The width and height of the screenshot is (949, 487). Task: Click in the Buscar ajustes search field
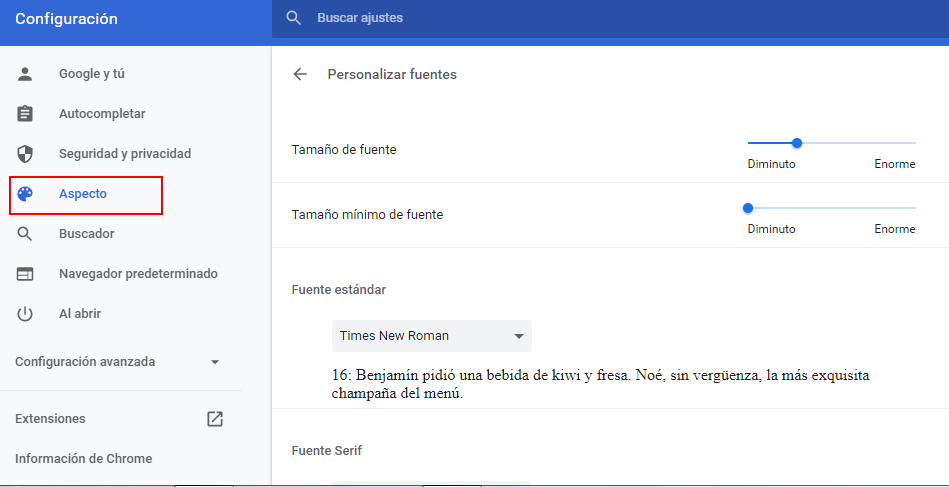coord(610,18)
